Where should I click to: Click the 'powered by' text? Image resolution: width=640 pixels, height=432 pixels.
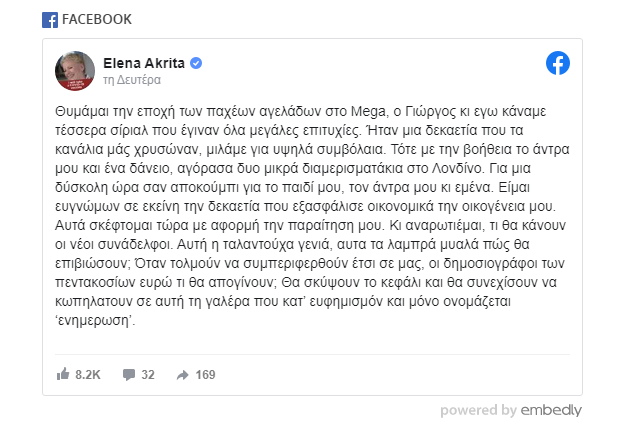coord(478,410)
